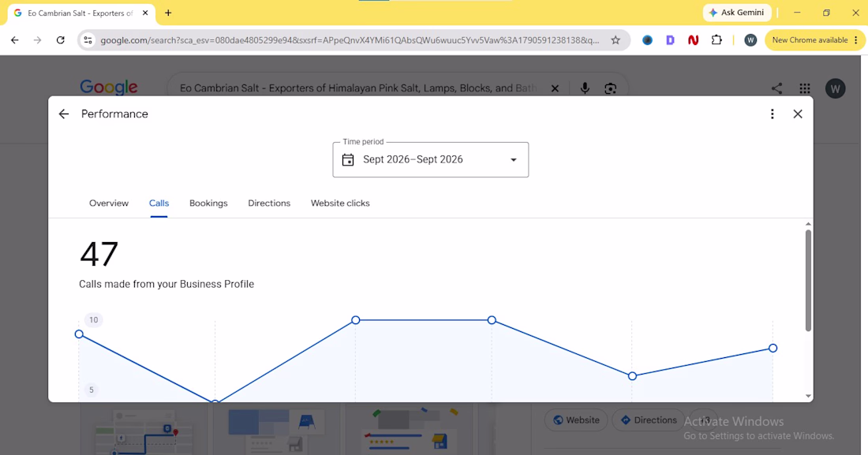Open a new browser tab
Screen dimensions: 868x455
point(168,13)
